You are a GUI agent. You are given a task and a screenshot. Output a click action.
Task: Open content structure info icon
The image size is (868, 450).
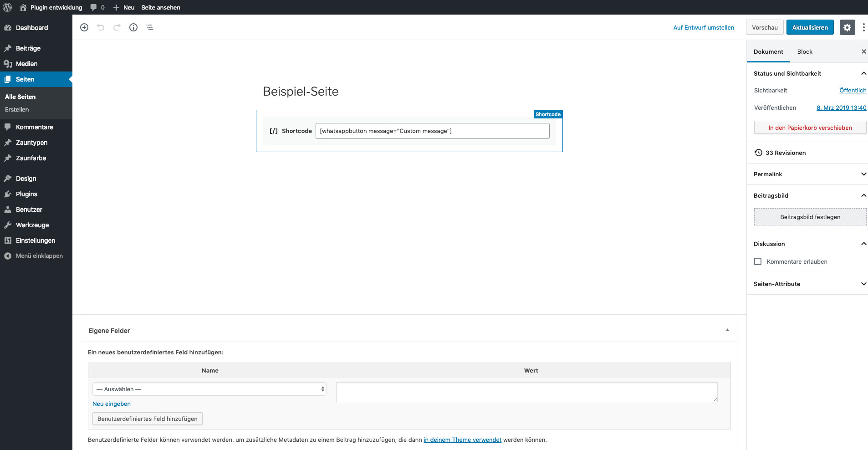133,27
